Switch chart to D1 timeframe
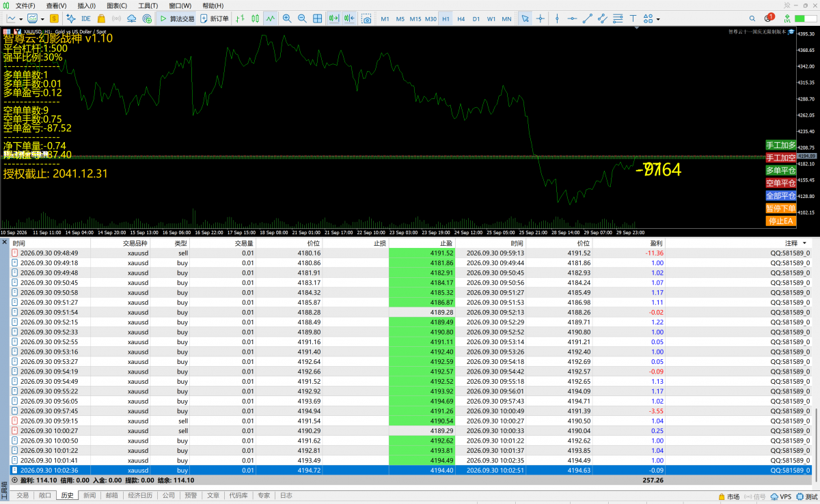 476,18
